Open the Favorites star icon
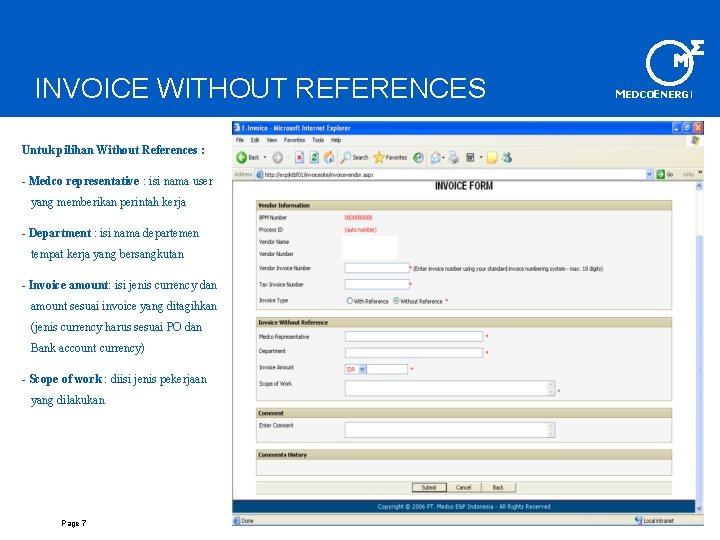This screenshot has width=720, height=540. (x=379, y=158)
